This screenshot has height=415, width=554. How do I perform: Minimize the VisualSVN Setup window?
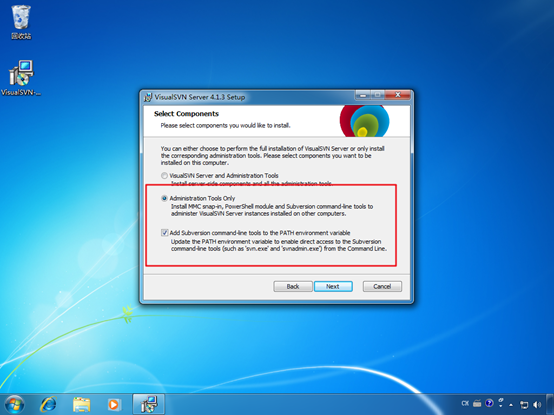363,95
